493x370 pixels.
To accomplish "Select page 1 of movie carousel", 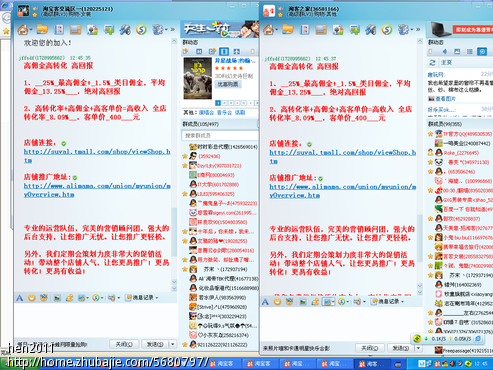I will coord(218,103).
